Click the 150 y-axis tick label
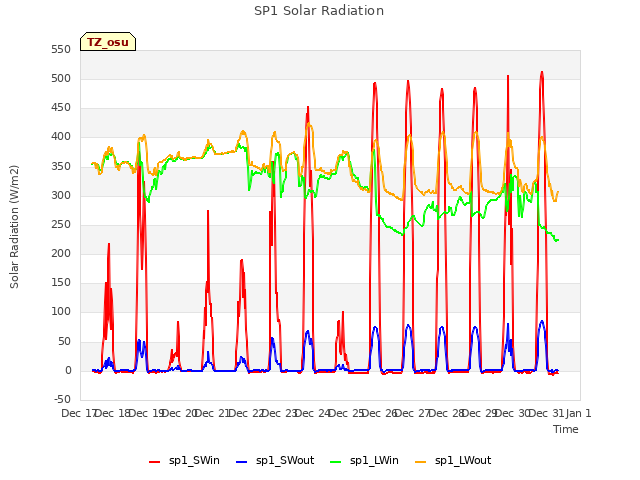 [61, 282]
